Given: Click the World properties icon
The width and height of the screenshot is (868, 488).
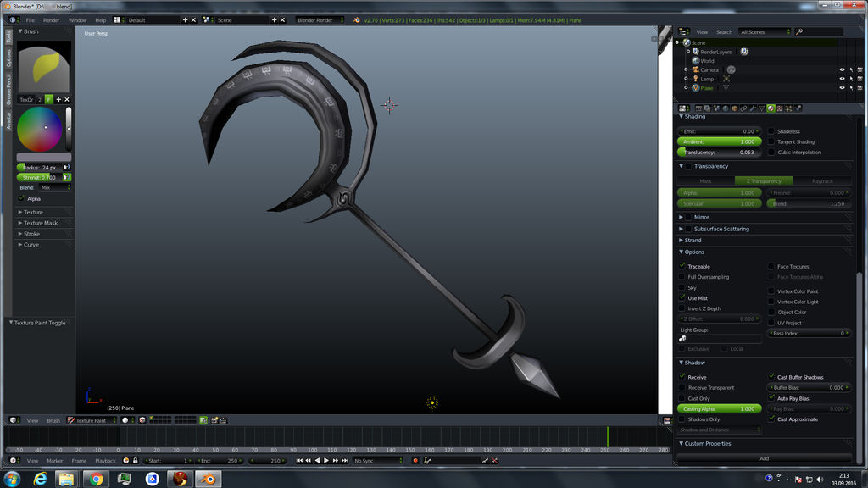Looking at the screenshot, I should (724, 108).
